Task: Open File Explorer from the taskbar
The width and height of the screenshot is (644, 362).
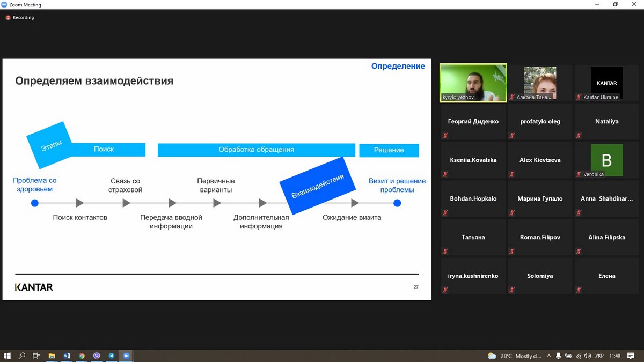Action: click(x=52, y=356)
